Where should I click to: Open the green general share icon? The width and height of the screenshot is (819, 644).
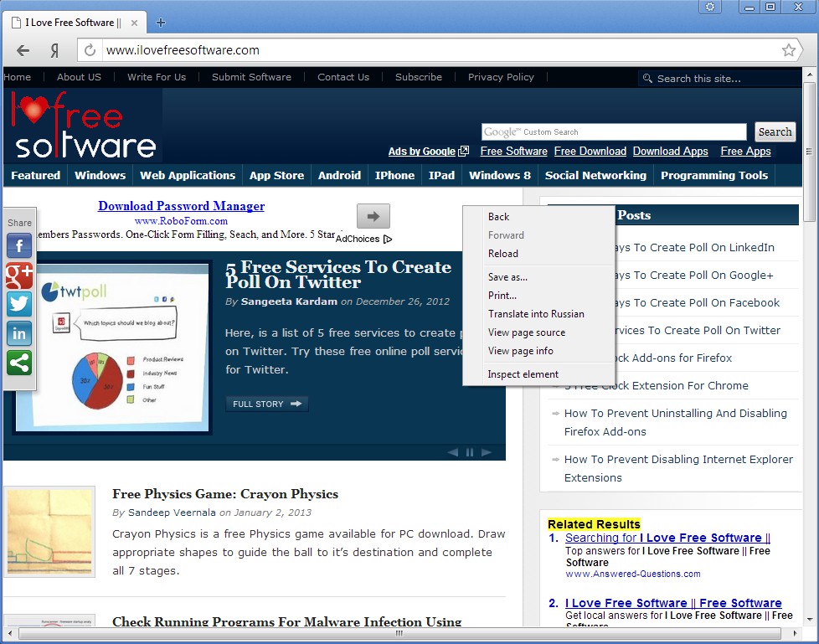click(x=19, y=363)
